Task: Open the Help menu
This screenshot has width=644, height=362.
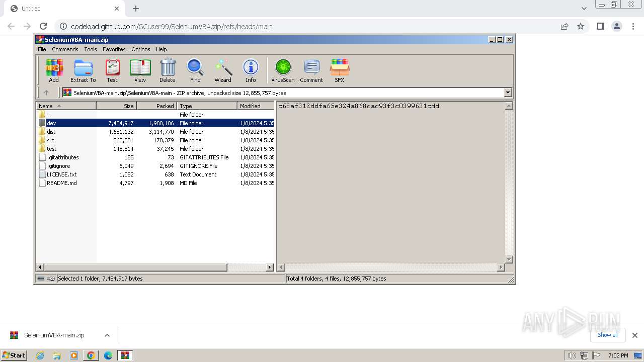Action: 162,49
